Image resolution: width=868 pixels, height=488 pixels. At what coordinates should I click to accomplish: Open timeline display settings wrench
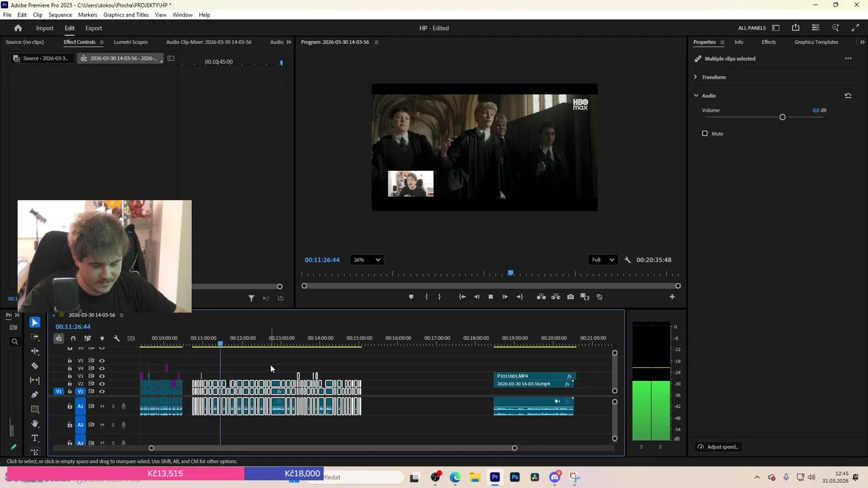pyautogui.click(x=117, y=338)
